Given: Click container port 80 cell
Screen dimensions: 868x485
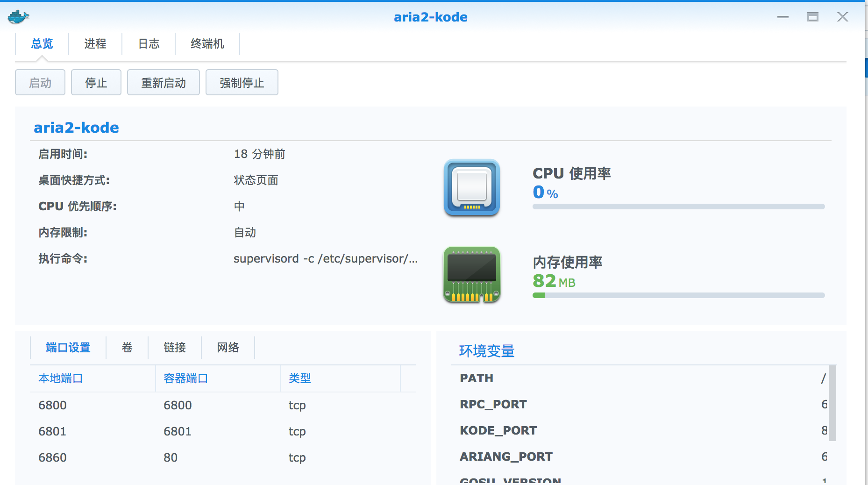Looking at the screenshot, I should (x=171, y=457).
